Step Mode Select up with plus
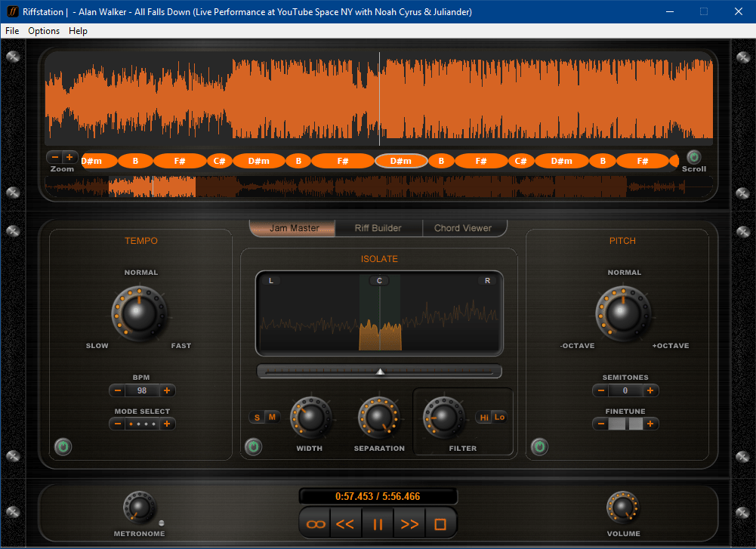 pyautogui.click(x=167, y=424)
